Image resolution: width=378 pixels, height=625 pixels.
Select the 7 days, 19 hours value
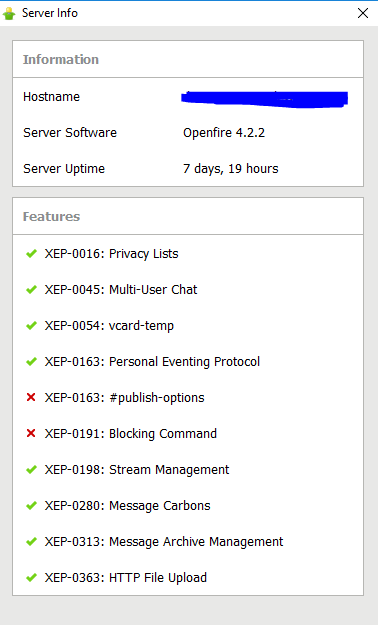[x=230, y=169]
